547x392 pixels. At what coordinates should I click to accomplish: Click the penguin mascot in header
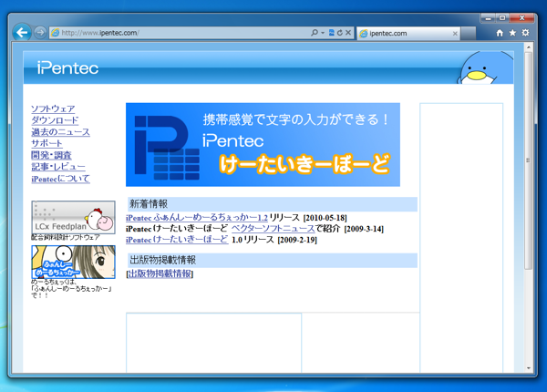[x=485, y=67]
